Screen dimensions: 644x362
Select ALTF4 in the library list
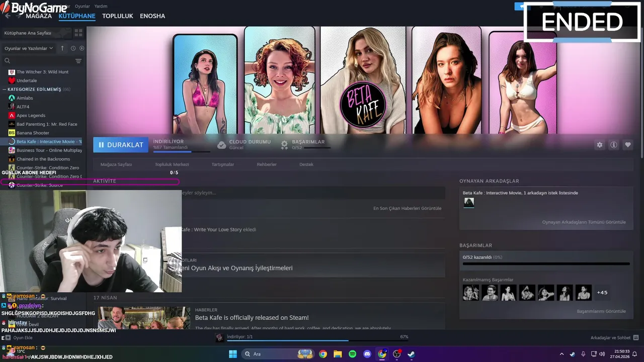click(23, 107)
